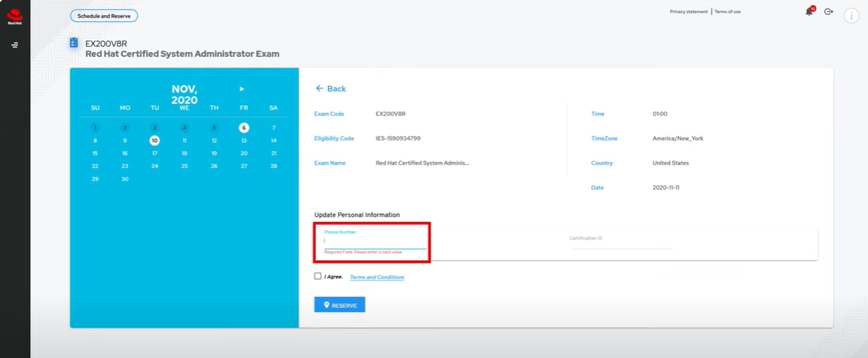868x358 pixels.
Task: Click the Time value 01:00
Action: [x=660, y=114]
